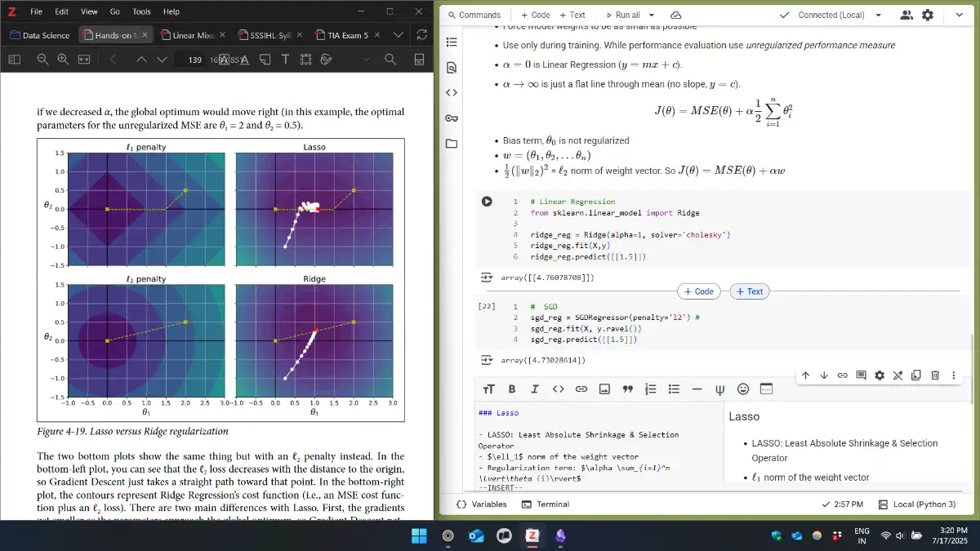The height and width of the screenshot is (551, 980).
Task: Click the bold formatting icon in text editor
Action: (x=512, y=389)
